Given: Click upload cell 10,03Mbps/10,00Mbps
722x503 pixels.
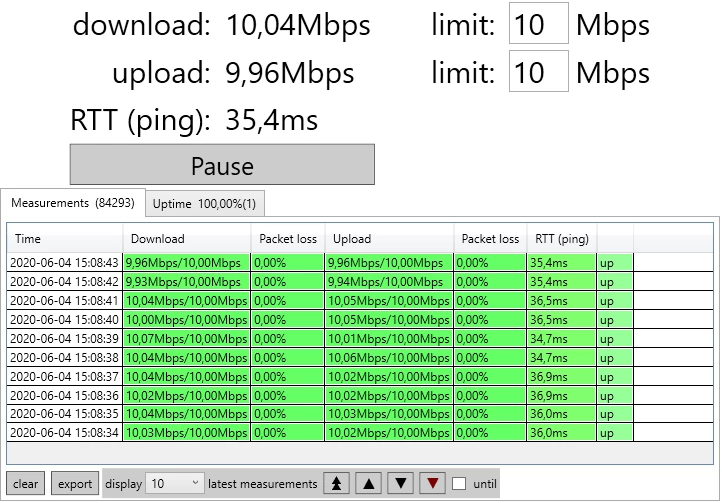Looking at the screenshot, I should (x=389, y=414).
